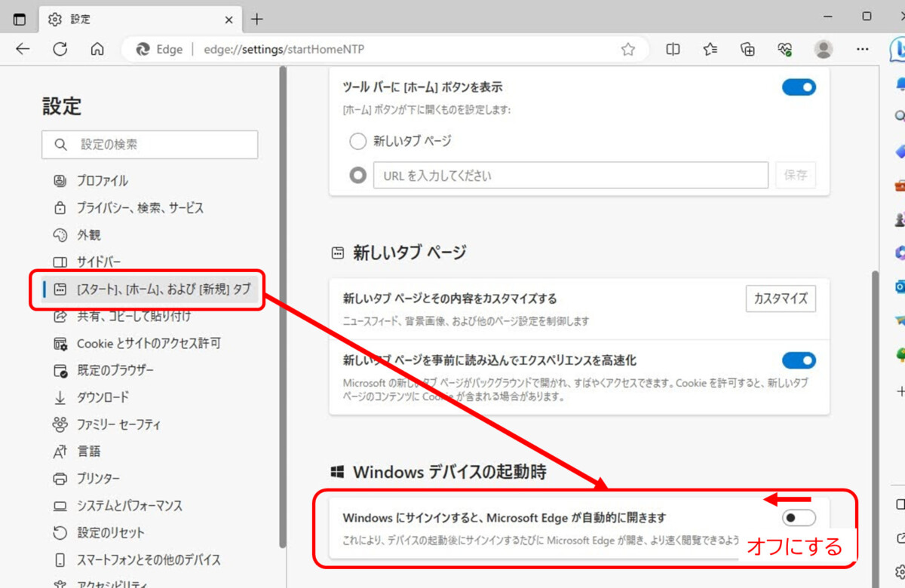Close the 設定 tab
This screenshot has width=905, height=588.
tap(229, 19)
